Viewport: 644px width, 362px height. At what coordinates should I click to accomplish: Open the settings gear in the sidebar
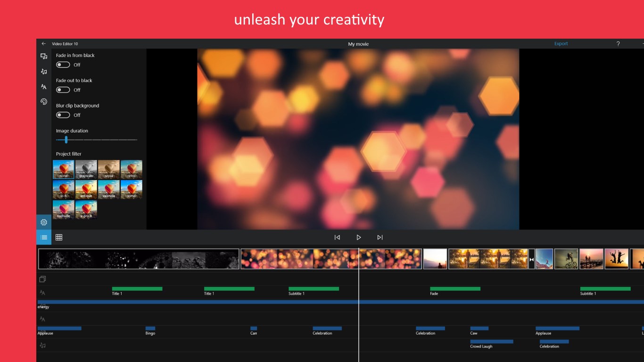(x=44, y=222)
